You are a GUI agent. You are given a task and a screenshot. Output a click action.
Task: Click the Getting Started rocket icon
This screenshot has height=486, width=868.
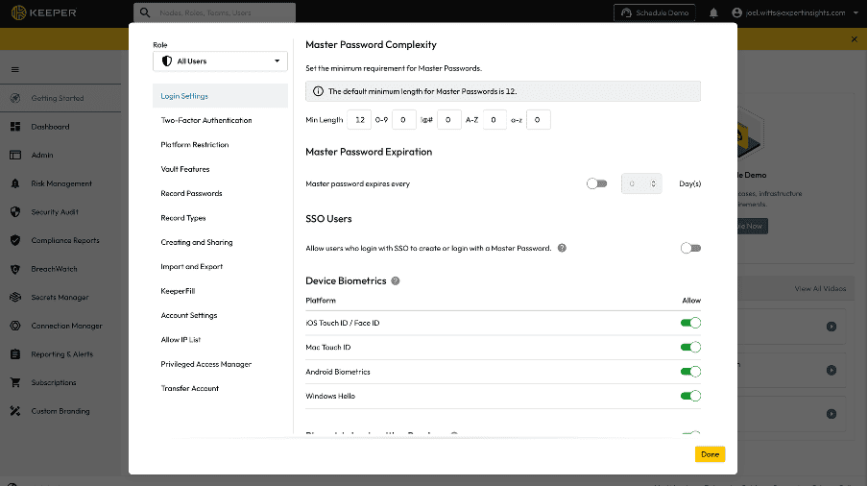[x=15, y=98]
